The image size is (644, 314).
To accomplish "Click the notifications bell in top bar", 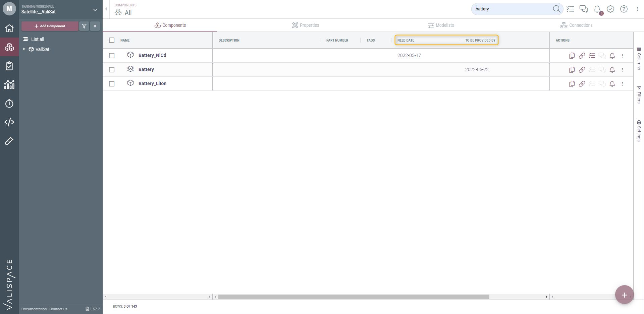I will (x=597, y=9).
